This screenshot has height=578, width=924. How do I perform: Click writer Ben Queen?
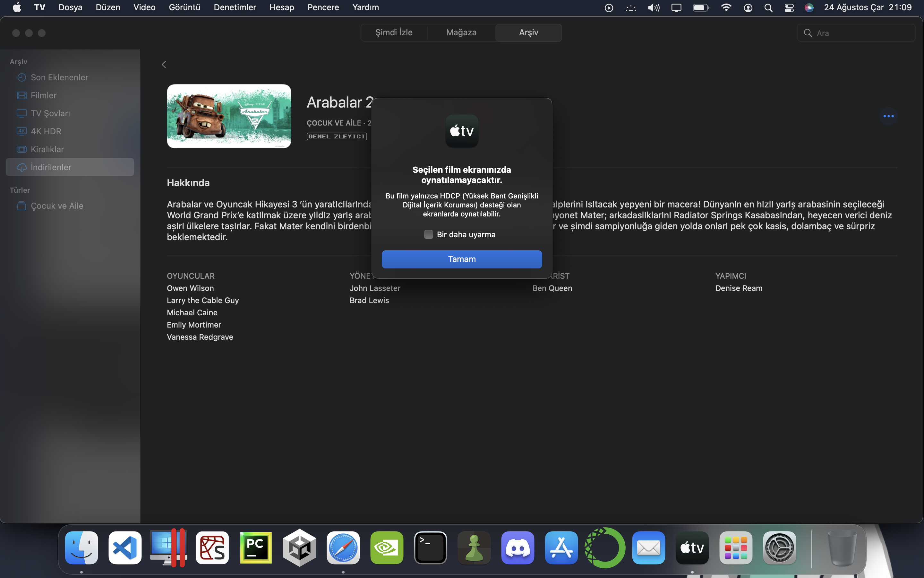click(x=552, y=288)
